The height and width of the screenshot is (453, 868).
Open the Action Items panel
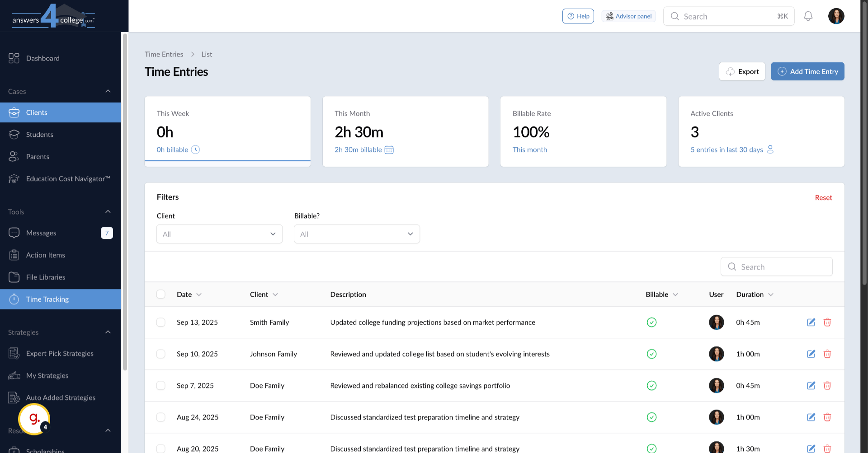pos(45,255)
